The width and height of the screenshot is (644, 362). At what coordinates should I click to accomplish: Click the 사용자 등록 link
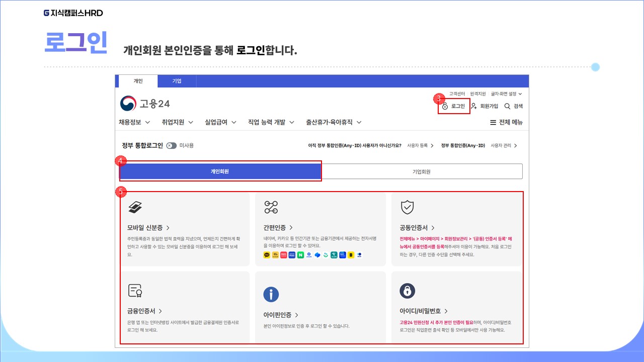pyautogui.click(x=420, y=145)
